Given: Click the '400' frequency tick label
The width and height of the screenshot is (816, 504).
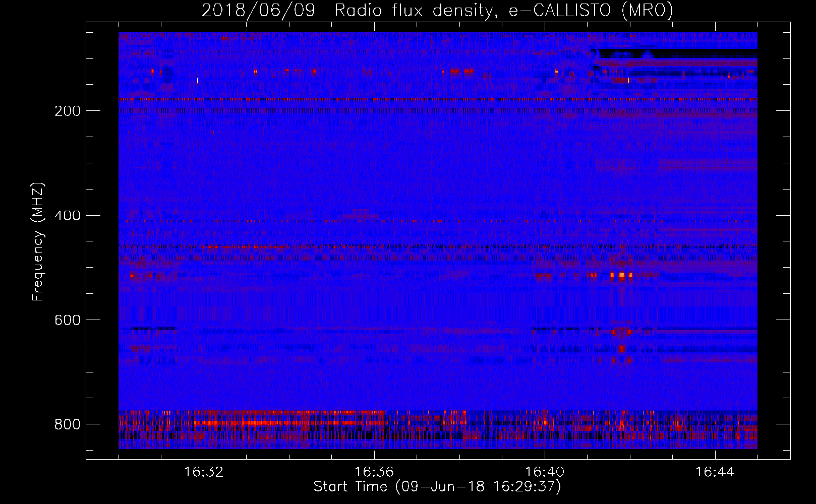Looking at the screenshot, I should click(68, 216).
